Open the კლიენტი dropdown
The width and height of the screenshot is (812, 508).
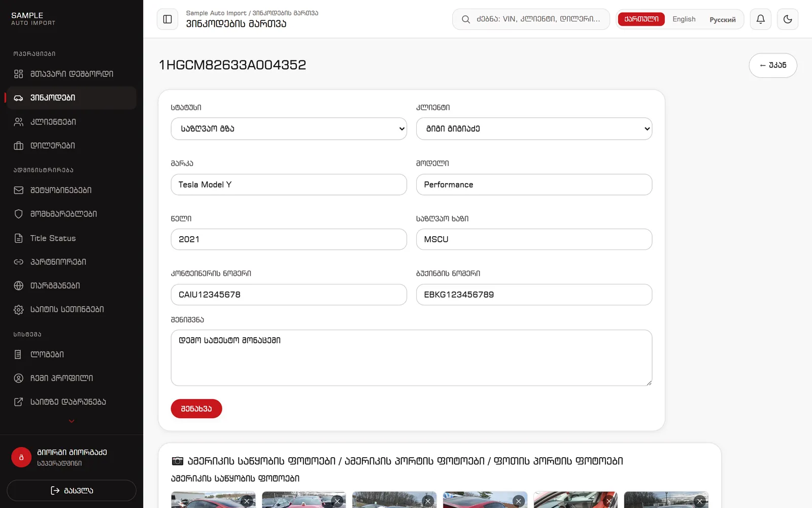534,129
